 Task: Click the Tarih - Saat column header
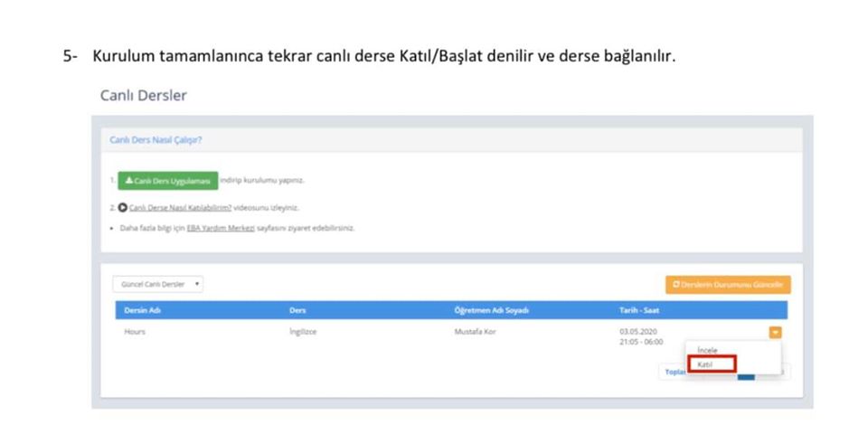[639, 310]
